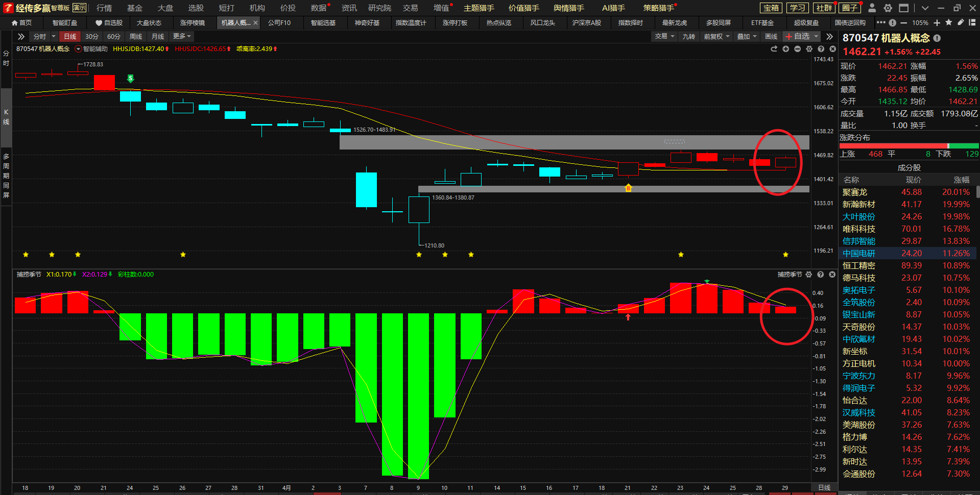Click the zoom-out minus icon on main chart
The image size is (980, 495).
click(797, 49)
